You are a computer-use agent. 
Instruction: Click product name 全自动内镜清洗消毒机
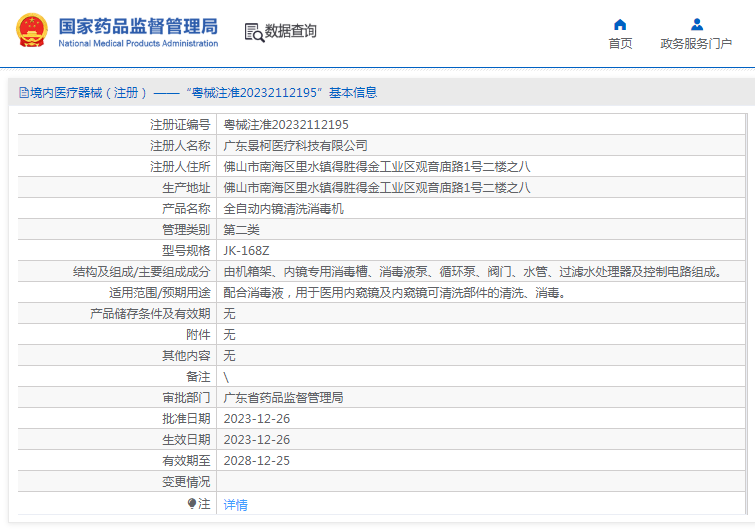click(283, 208)
